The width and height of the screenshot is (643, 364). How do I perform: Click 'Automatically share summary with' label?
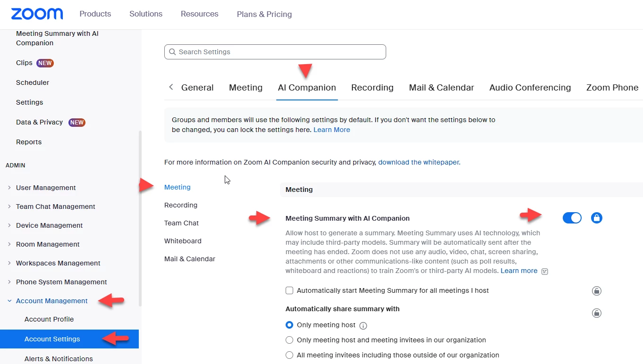pos(342,309)
